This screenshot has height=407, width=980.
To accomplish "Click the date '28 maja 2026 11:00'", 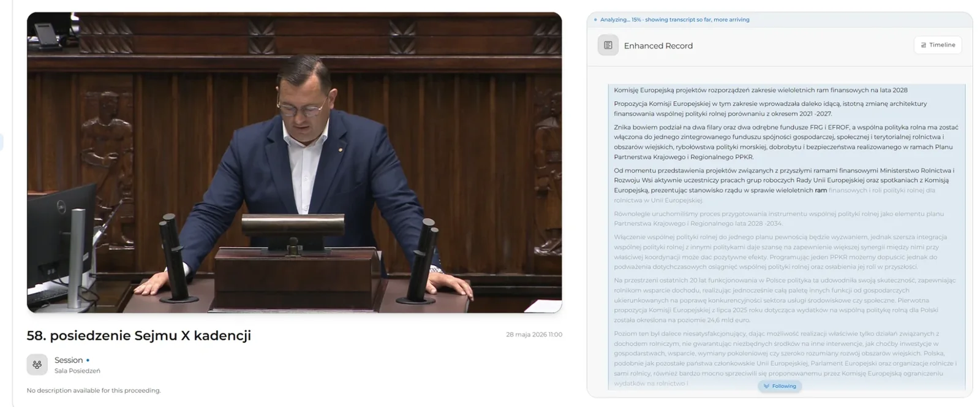I will tap(534, 335).
